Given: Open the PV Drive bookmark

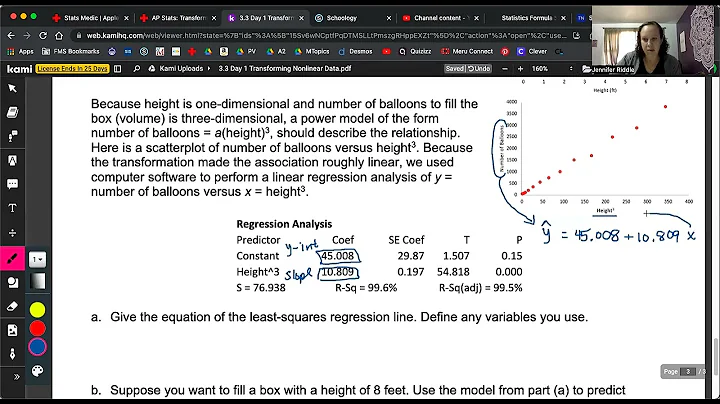Looking at the screenshot, I should coord(246,51).
